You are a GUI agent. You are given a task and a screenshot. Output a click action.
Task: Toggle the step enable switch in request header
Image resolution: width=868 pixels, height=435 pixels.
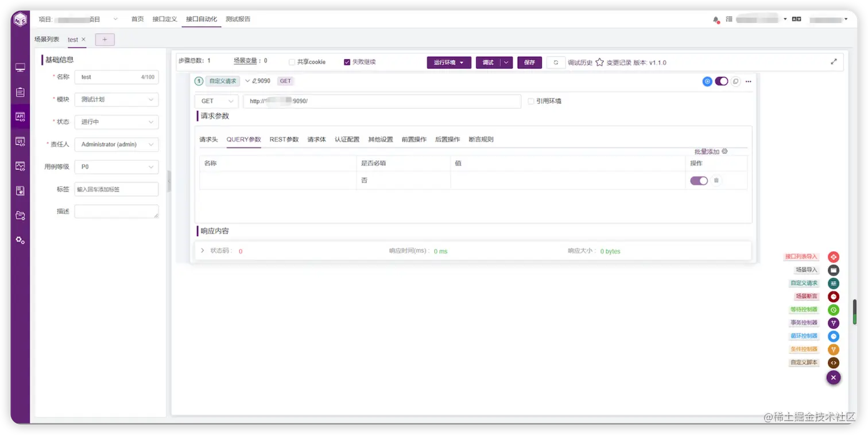click(722, 81)
